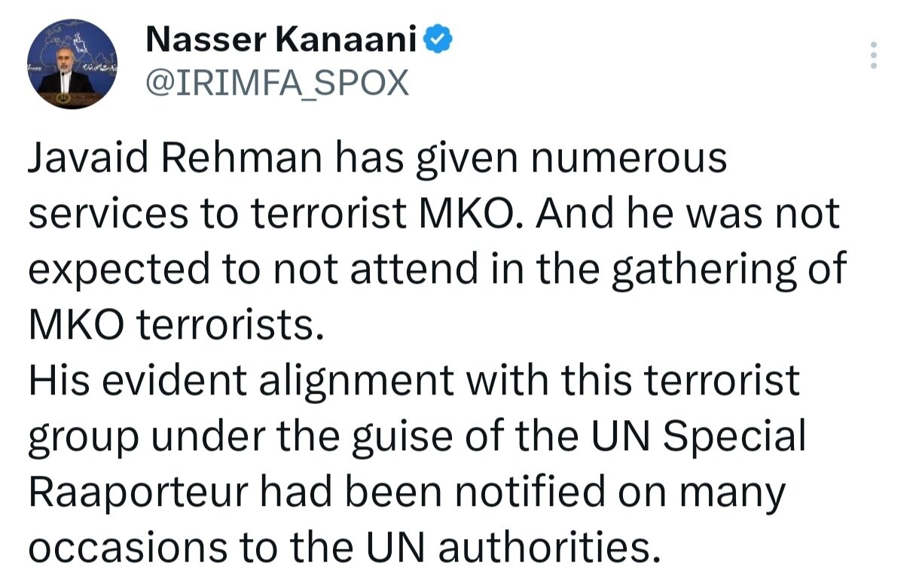Open the @IRIMFA_SPOX handle link
This screenshot has height=588, width=919.
point(276,84)
